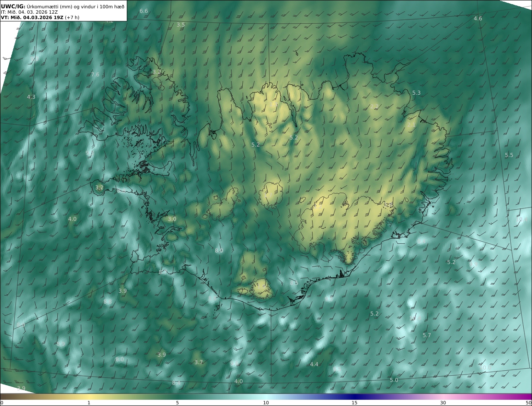Screen dimensions: 532x406
Task: Click the 3.5 value on the map
Action: pyautogui.click(x=181, y=25)
